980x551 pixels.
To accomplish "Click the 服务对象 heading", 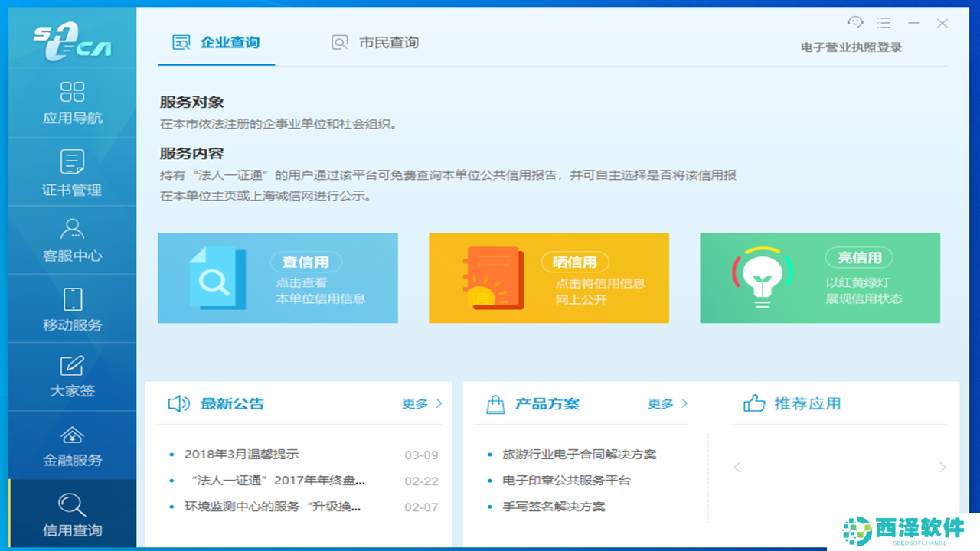I will pos(191,103).
